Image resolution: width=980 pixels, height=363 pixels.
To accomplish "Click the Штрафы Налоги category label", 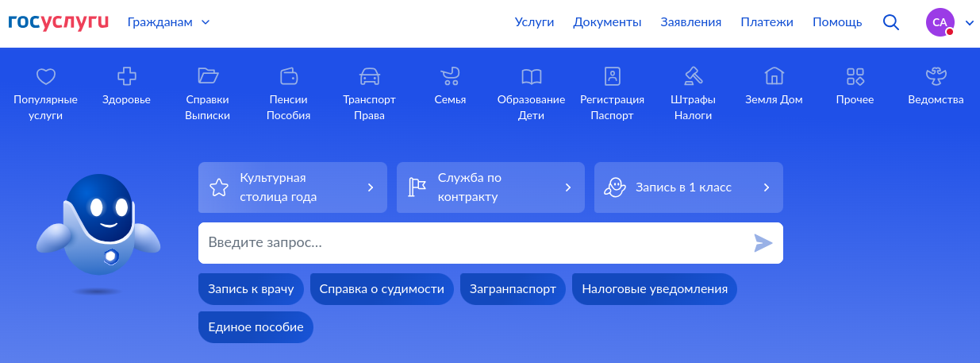I will pos(693,107).
